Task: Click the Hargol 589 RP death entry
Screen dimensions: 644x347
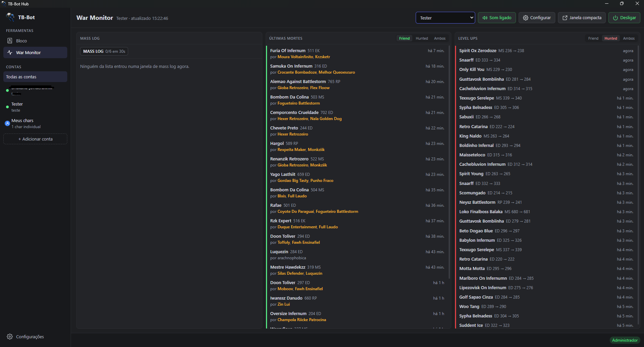Action: pyautogui.click(x=357, y=147)
